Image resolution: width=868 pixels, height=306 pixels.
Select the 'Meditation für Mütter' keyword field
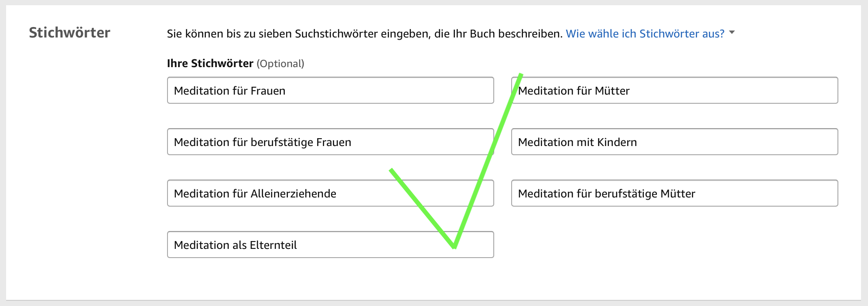click(674, 90)
